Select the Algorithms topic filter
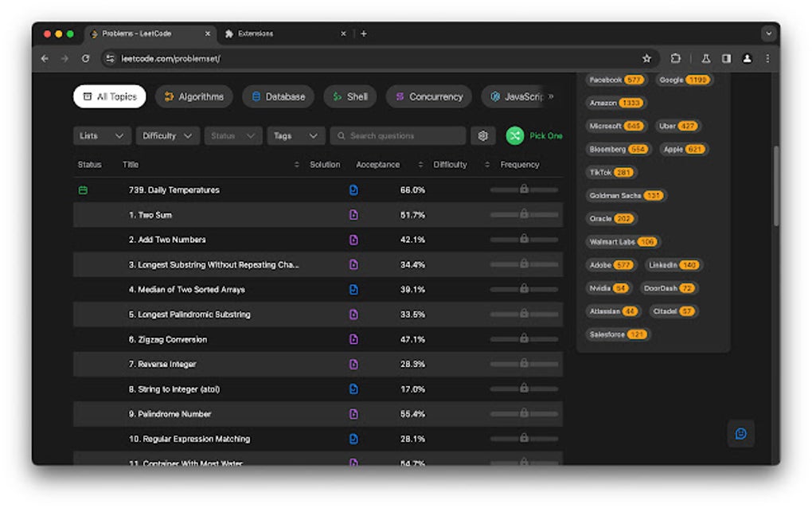Image resolution: width=812 pixels, height=508 pixels. [x=195, y=96]
